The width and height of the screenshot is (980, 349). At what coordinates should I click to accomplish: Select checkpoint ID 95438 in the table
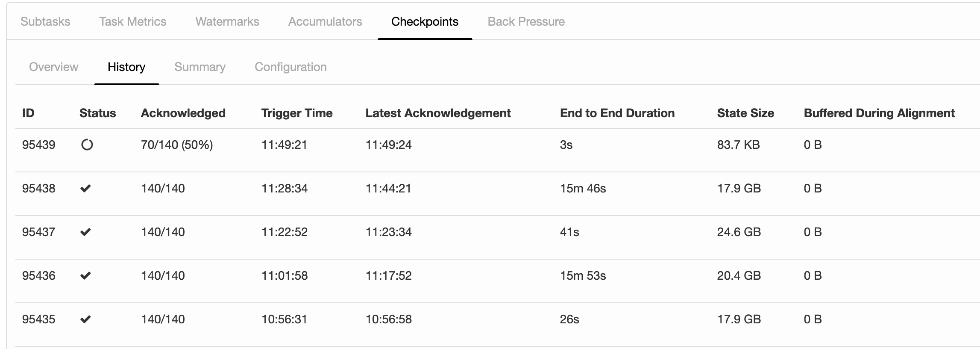38,189
